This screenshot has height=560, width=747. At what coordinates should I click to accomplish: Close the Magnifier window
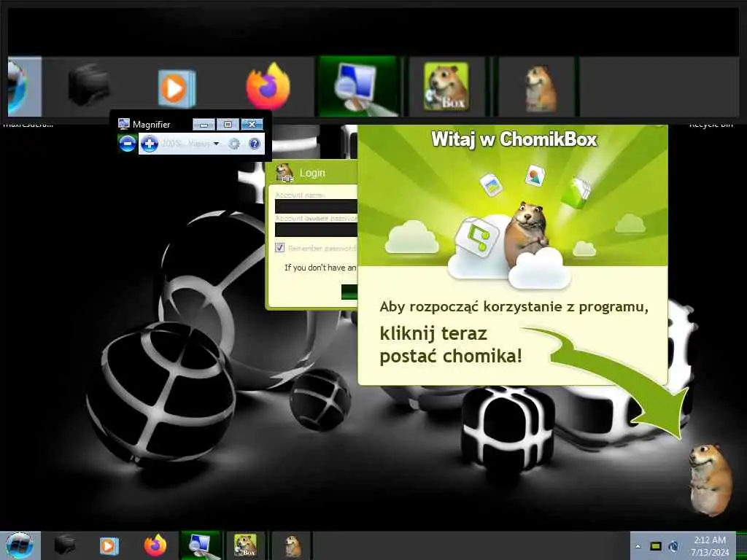click(x=252, y=124)
